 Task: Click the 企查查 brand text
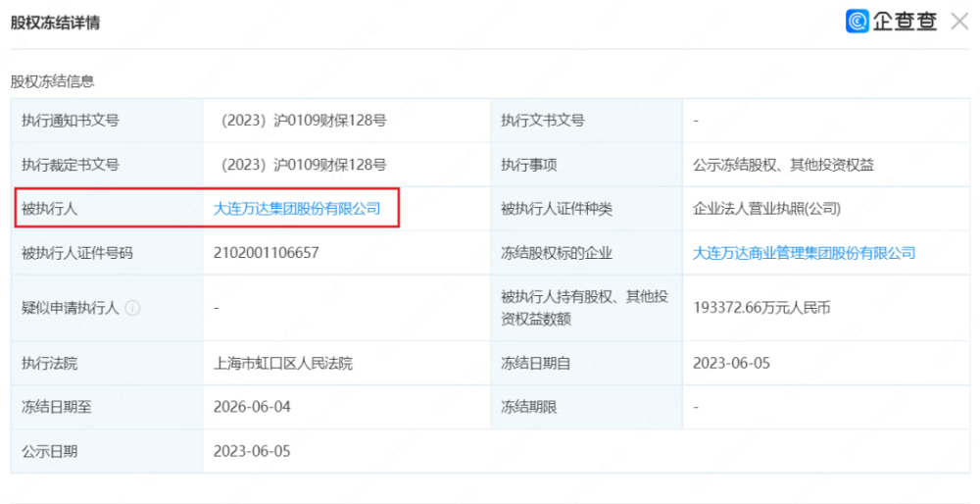tap(905, 22)
